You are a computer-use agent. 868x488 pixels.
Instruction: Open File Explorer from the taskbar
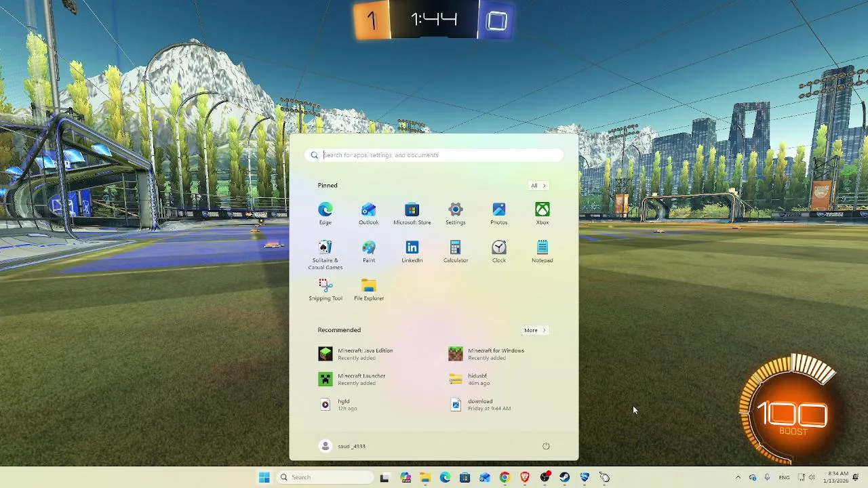(425, 477)
